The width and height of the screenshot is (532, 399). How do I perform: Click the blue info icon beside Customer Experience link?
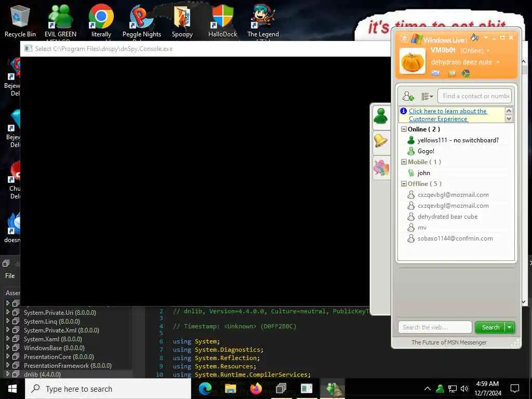tap(403, 111)
